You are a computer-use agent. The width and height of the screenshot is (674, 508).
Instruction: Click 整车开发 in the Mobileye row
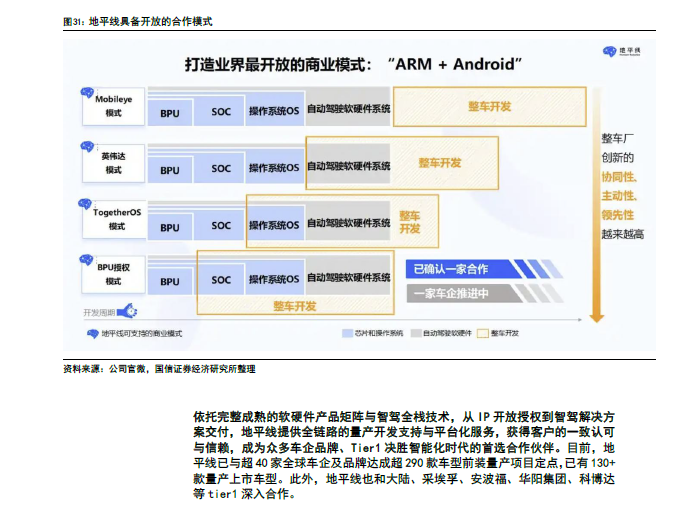[490, 107]
